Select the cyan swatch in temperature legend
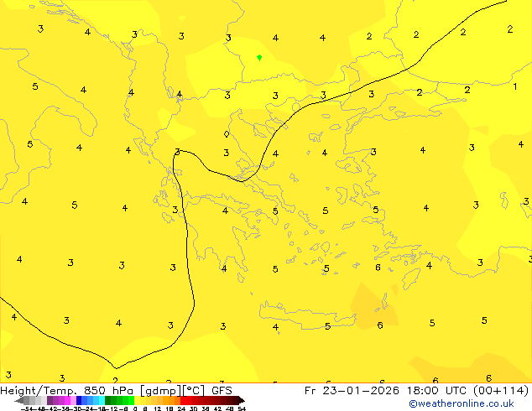532x411 pixels. point(102,400)
